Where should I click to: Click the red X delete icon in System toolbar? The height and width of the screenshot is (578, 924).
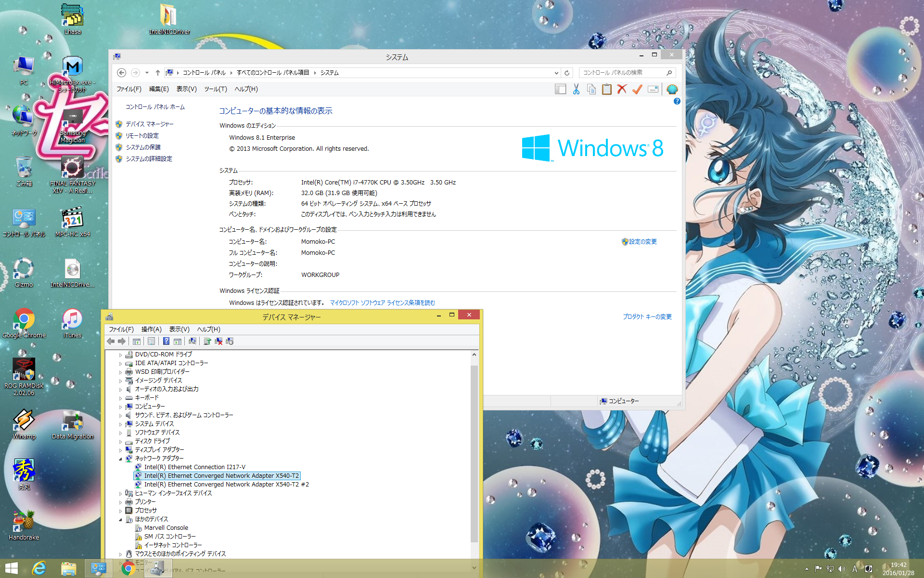(x=622, y=89)
